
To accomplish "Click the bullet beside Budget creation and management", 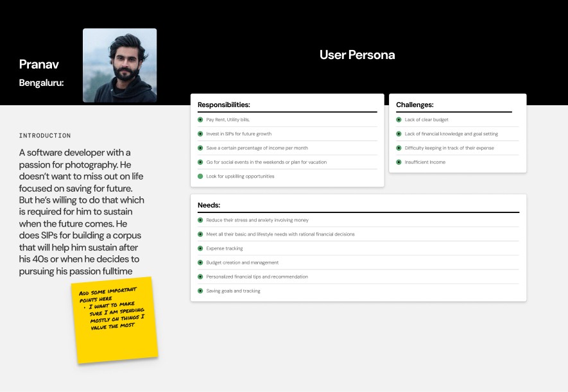I will click(200, 262).
